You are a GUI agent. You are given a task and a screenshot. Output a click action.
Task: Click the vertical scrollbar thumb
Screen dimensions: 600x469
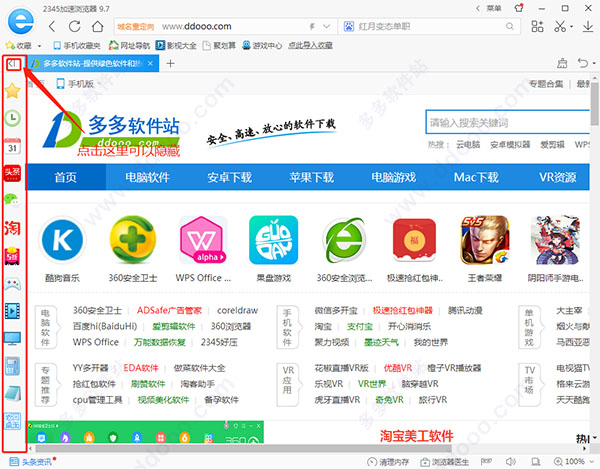pyautogui.click(x=594, y=104)
